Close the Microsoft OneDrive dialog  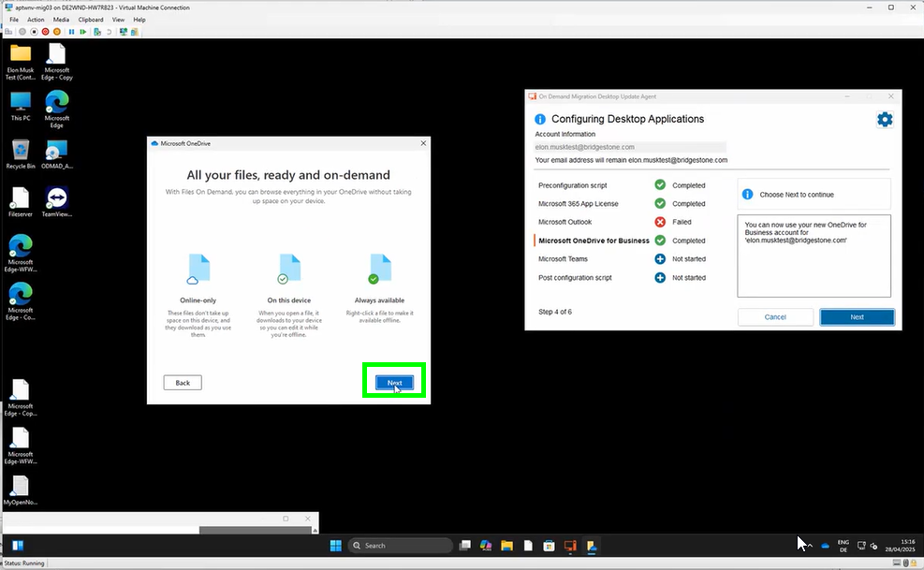tap(423, 143)
